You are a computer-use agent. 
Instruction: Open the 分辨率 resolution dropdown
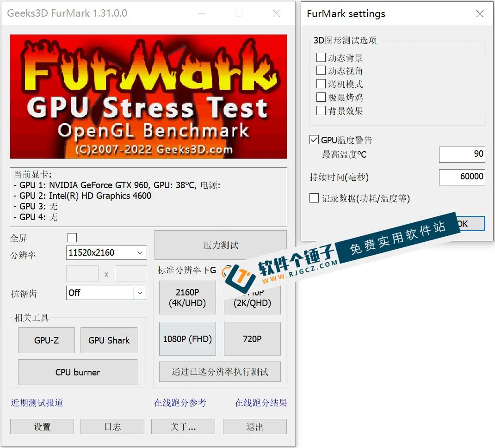tap(106, 253)
